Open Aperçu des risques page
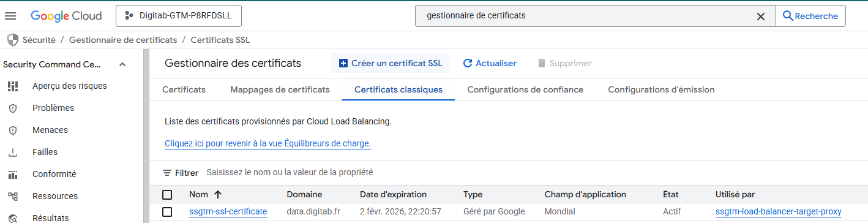The width and height of the screenshot is (868, 223). [x=70, y=86]
